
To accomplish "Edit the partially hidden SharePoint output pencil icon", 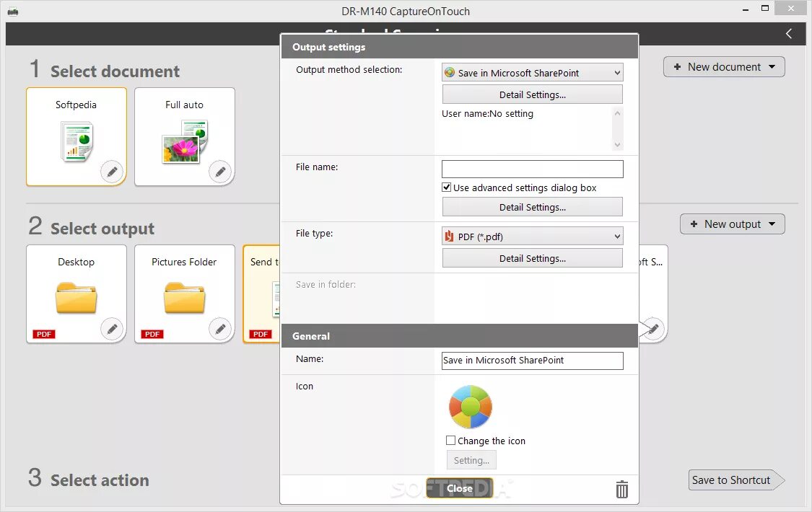I will pyautogui.click(x=653, y=328).
